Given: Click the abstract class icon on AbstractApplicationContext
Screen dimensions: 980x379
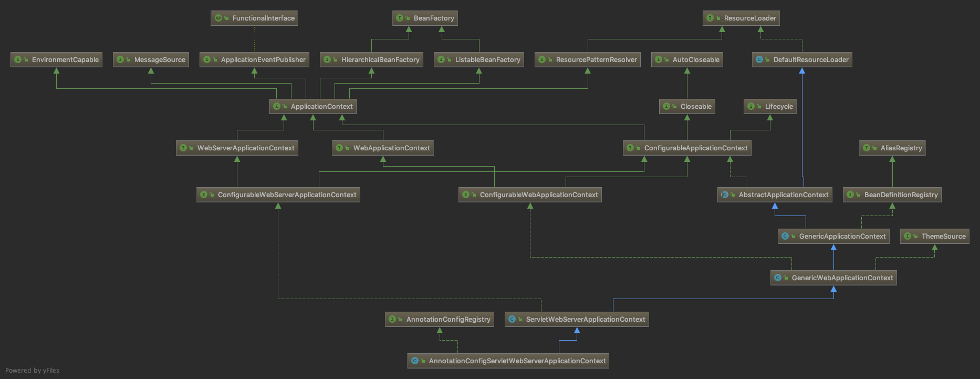Looking at the screenshot, I should coord(725,194).
